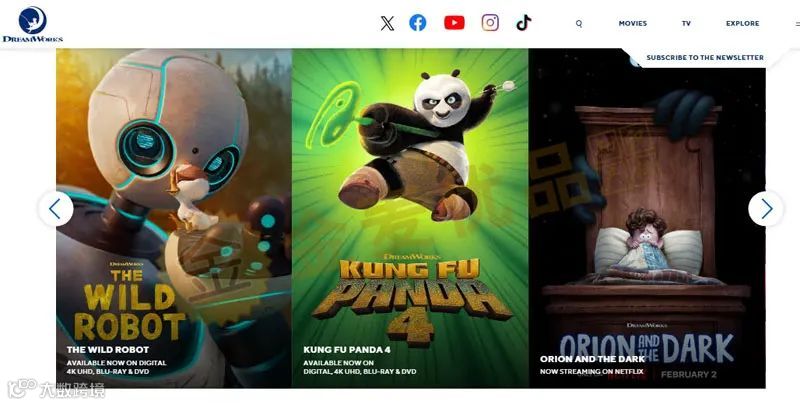Click 'KUNG FU PANDA 4' caption title
Image resolution: width=800 pixels, height=405 pixels.
tap(347, 350)
